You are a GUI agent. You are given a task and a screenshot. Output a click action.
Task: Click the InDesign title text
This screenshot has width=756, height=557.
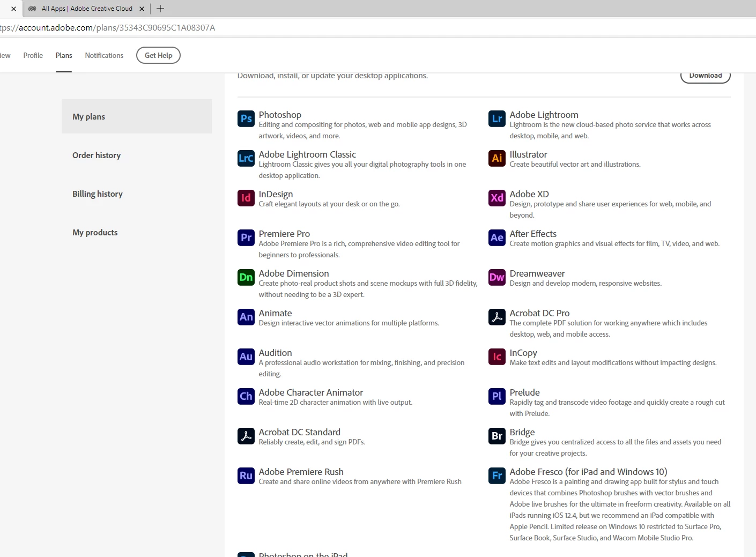pyautogui.click(x=276, y=194)
